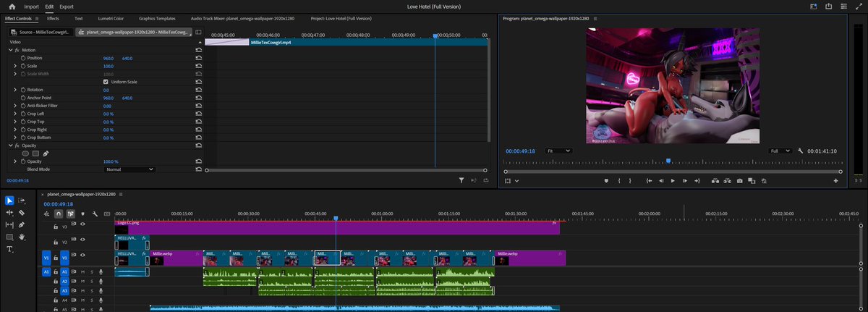This screenshot has height=312, width=868.
Task: Select the Pen tool in toolbar
Action: (x=22, y=224)
